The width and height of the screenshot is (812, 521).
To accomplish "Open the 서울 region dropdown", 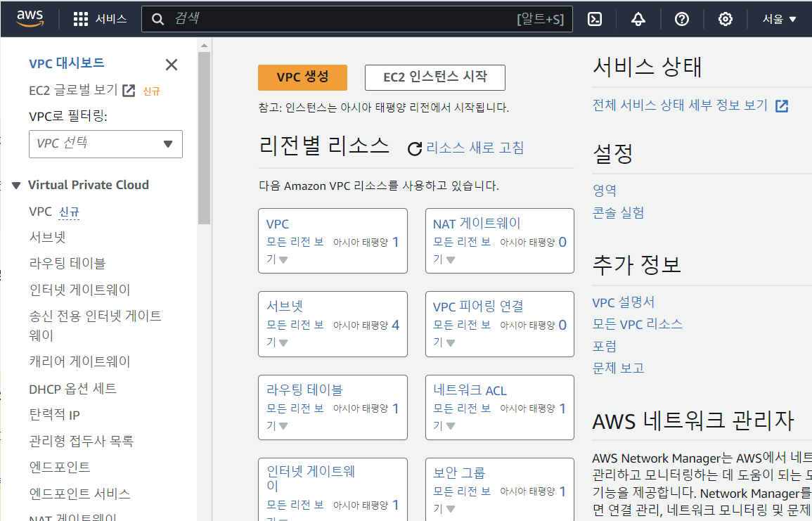I will (779, 19).
